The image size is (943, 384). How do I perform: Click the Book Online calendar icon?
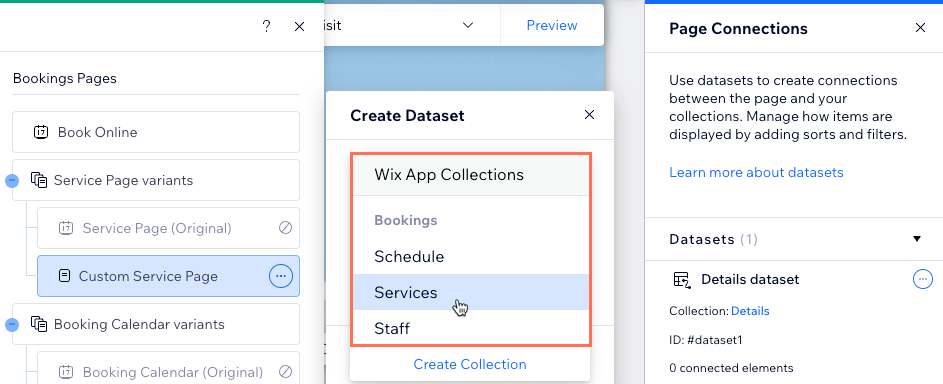[x=41, y=132]
